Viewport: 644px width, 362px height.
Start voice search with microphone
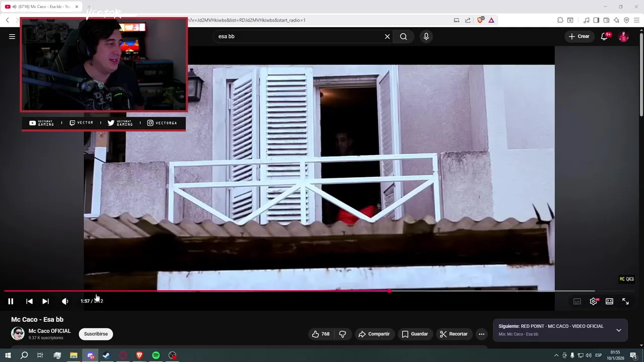pyautogui.click(x=426, y=36)
